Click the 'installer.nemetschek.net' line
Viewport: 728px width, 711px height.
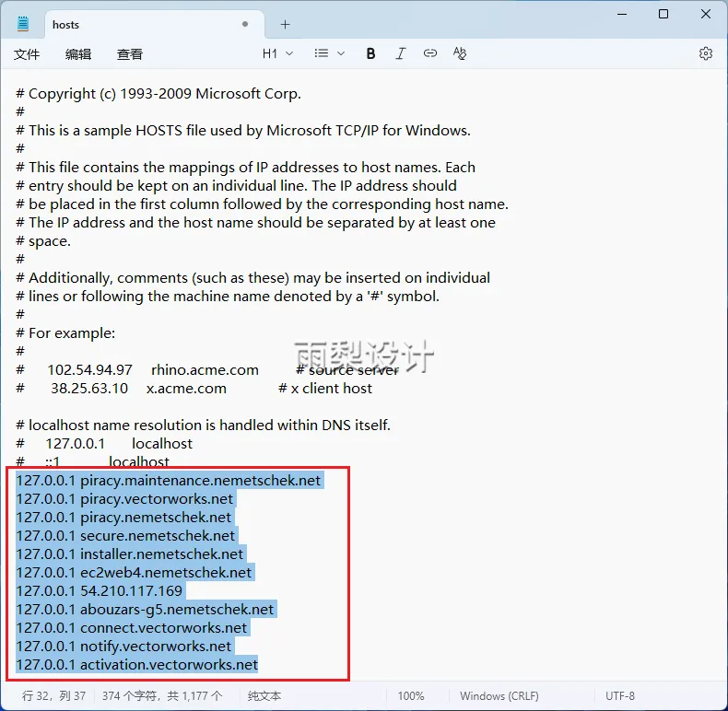[130, 554]
